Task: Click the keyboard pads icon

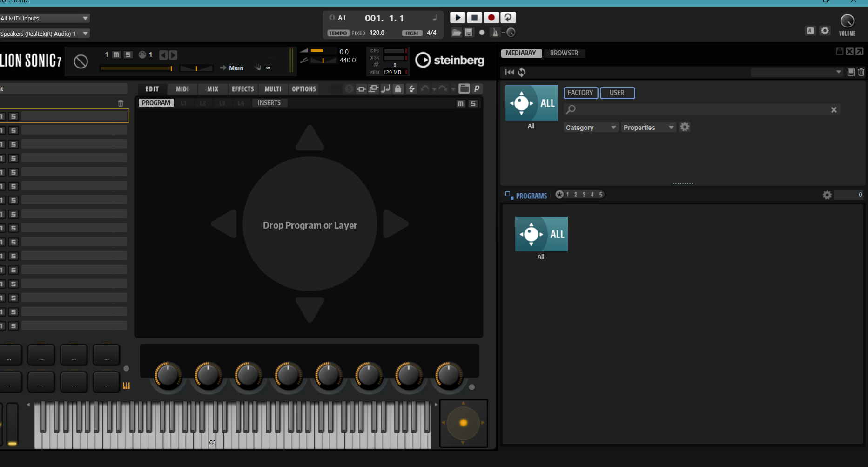Action: pos(126,386)
